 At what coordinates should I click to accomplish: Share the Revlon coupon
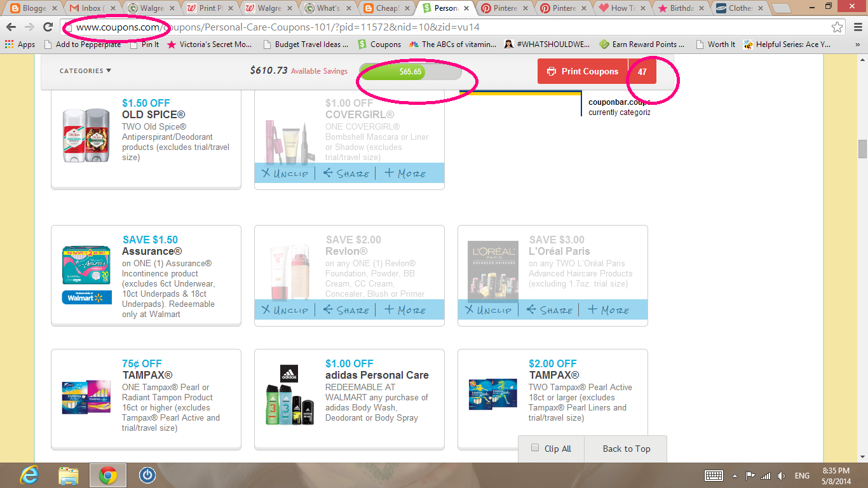(346, 310)
